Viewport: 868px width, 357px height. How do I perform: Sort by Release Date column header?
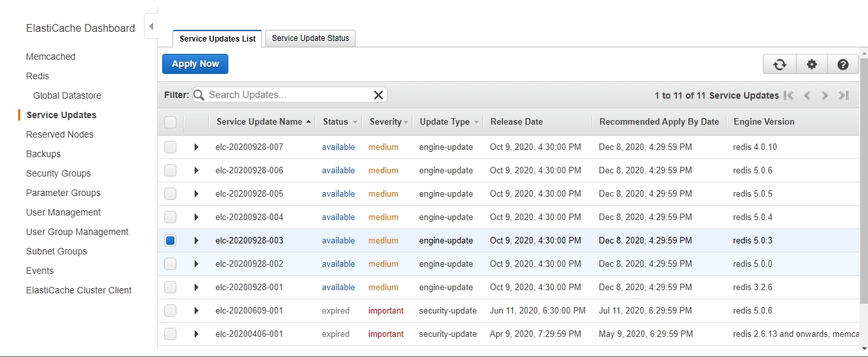tap(516, 122)
